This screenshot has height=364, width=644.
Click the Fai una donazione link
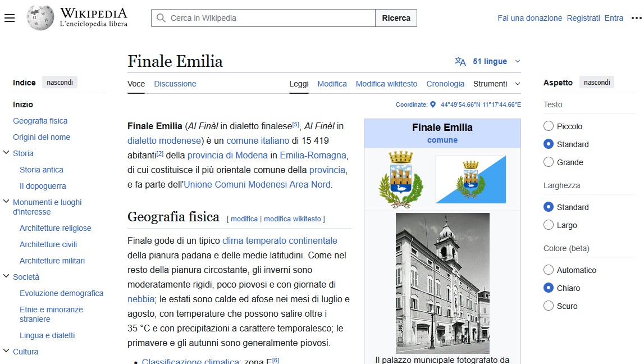coord(529,17)
